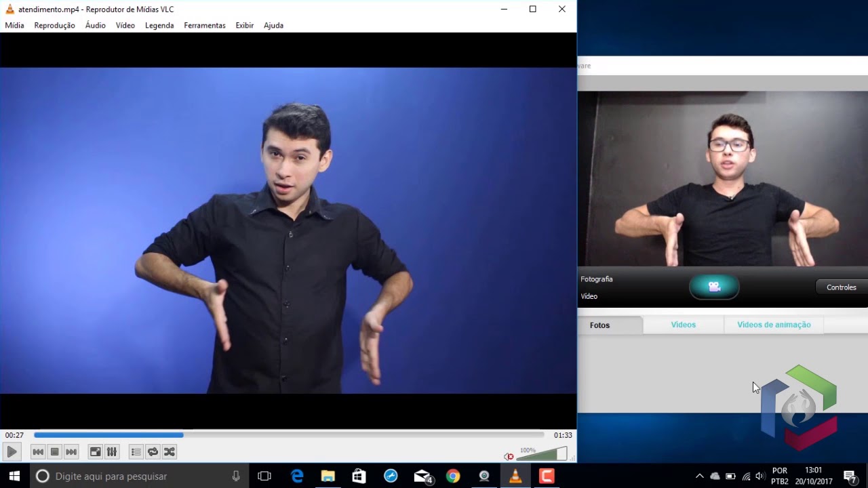Unmute VLC audio via speaker icon
This screenshot has width=868, height=488.
509,456
